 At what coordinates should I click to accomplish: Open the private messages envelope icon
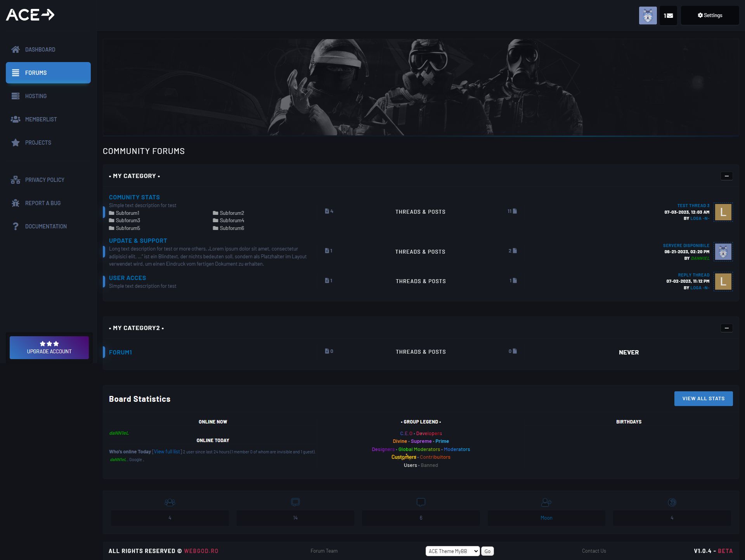(x=668, y=16)
